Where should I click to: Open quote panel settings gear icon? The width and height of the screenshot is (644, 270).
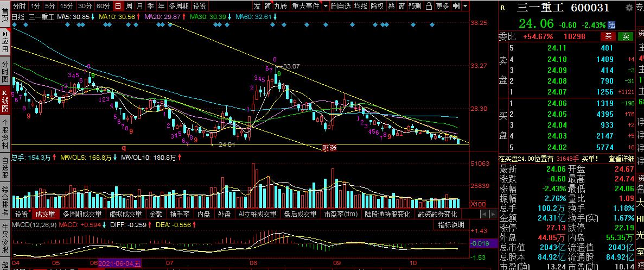point(629,8)
